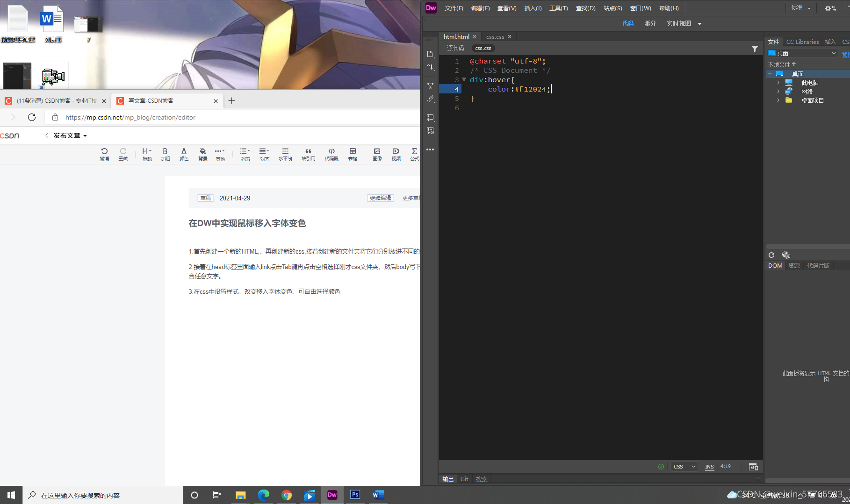The height and width of the screenshot is (504, 850).
Task: Click the Word icon in the taskbar
Action: [378, 495]
